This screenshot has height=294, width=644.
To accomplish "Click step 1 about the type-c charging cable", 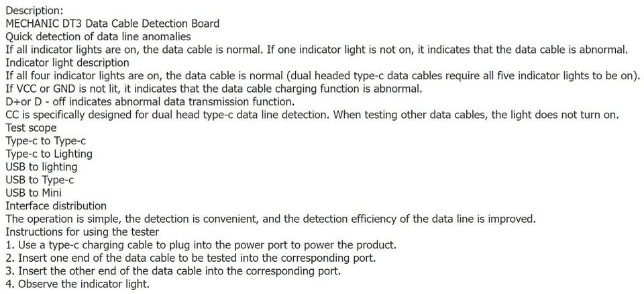I will 201,244.
